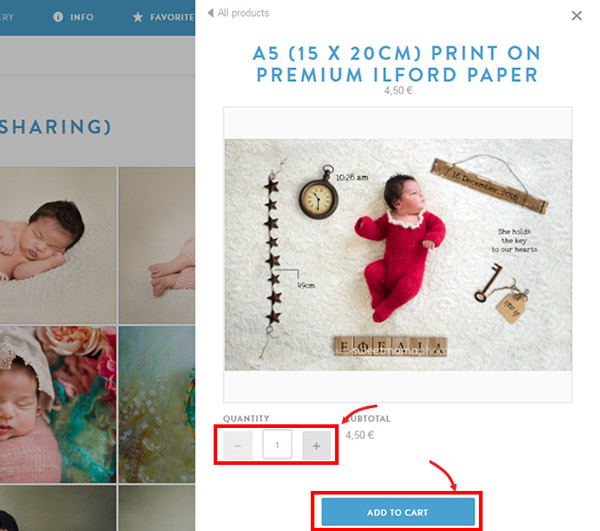
Task: Click the A5 print product title
Action: (x=398, y=64)
